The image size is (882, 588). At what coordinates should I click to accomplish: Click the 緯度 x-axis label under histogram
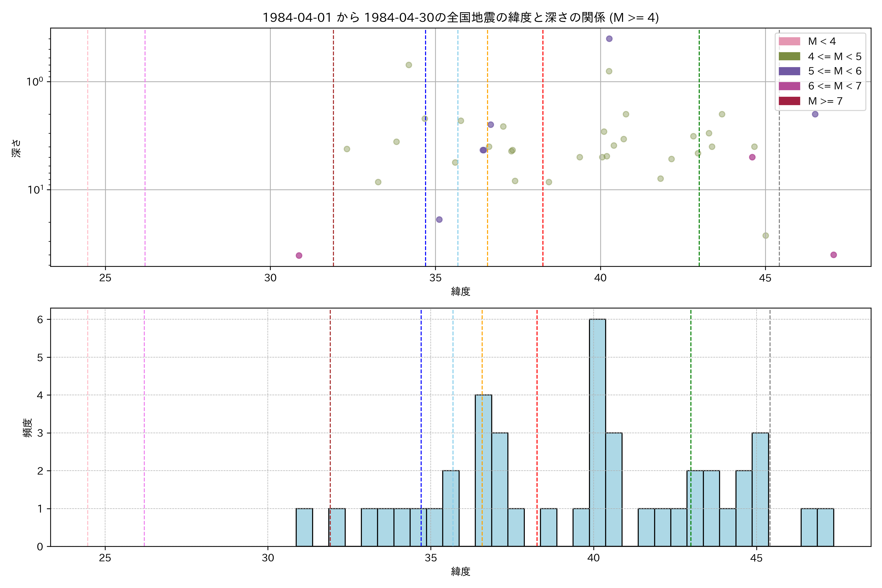click(x=461, y=572)
